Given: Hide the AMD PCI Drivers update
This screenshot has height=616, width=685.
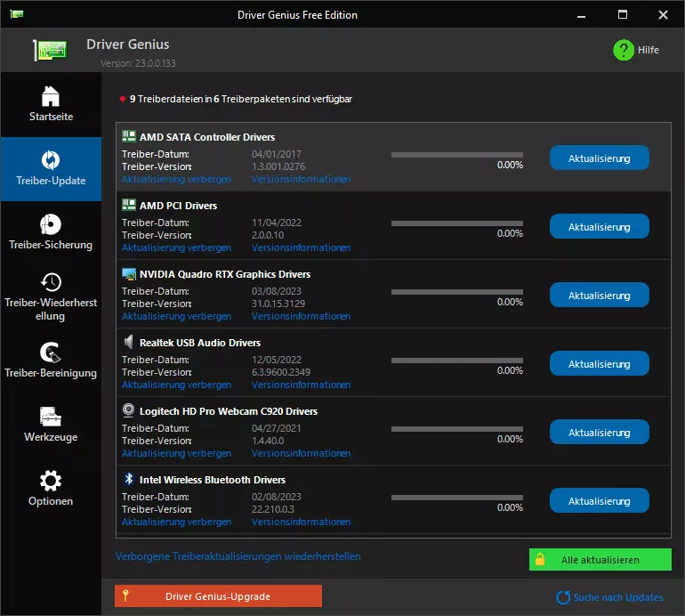Looking at the screenshot, I should tap(176, 247).
